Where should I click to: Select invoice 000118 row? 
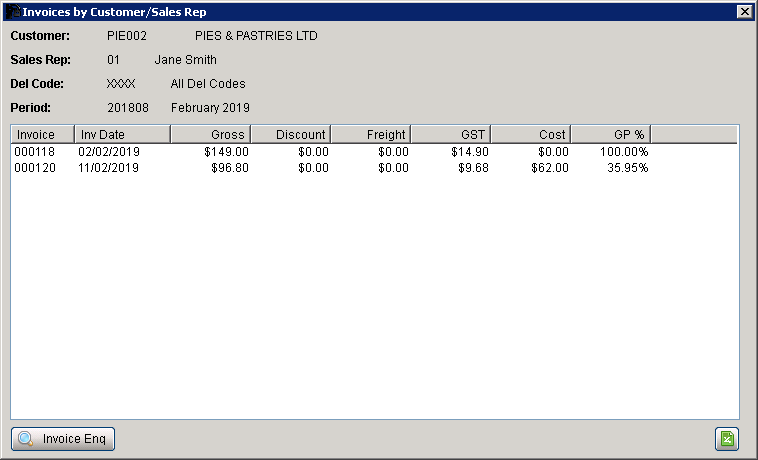click(x=375, y=152)
